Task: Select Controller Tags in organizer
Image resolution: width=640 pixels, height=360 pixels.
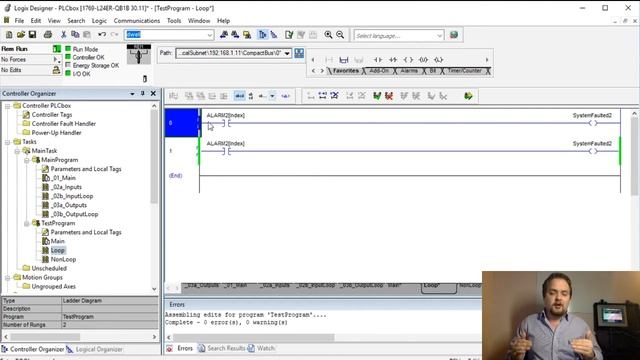Action: point(52,115)
